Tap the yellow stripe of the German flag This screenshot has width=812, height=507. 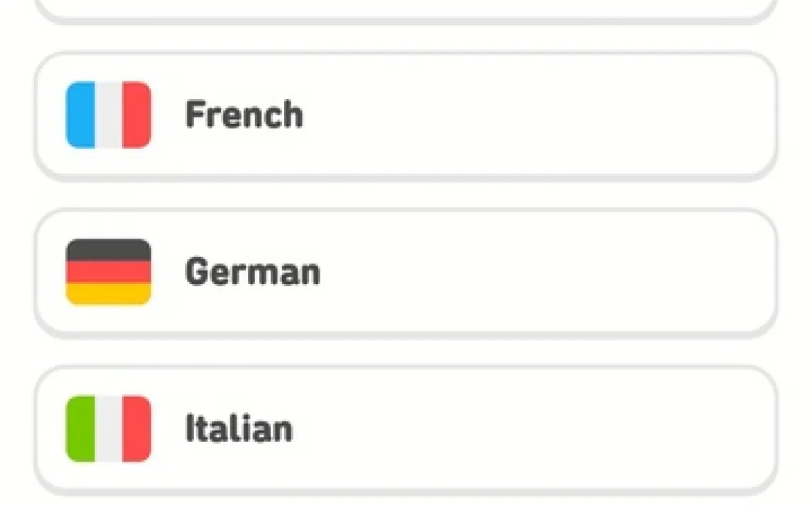(108, 294)
